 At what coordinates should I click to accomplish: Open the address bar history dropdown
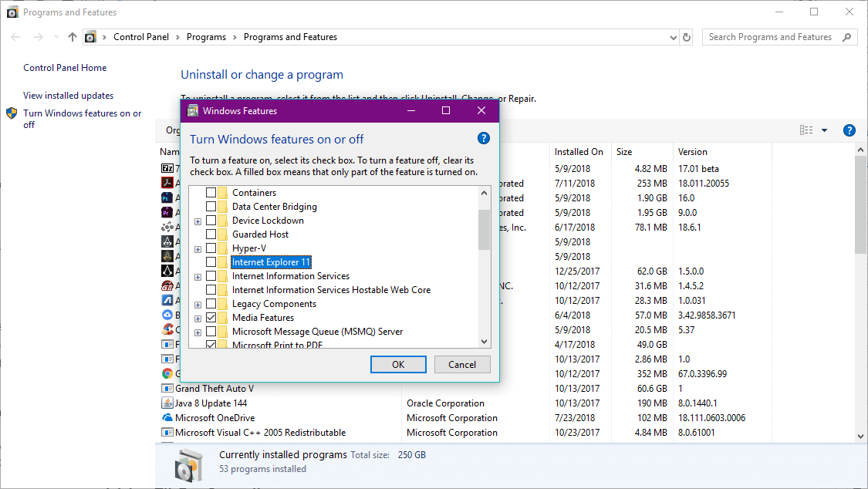tap(673, 38)
